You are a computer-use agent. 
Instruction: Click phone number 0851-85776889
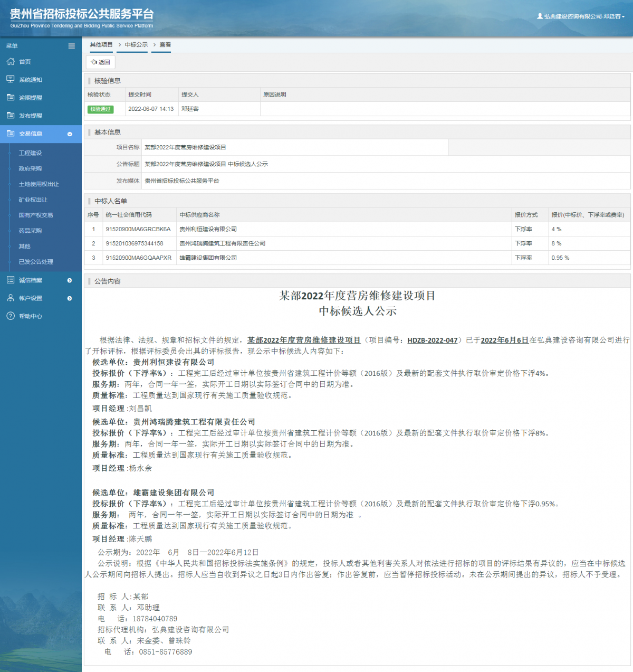166,652
